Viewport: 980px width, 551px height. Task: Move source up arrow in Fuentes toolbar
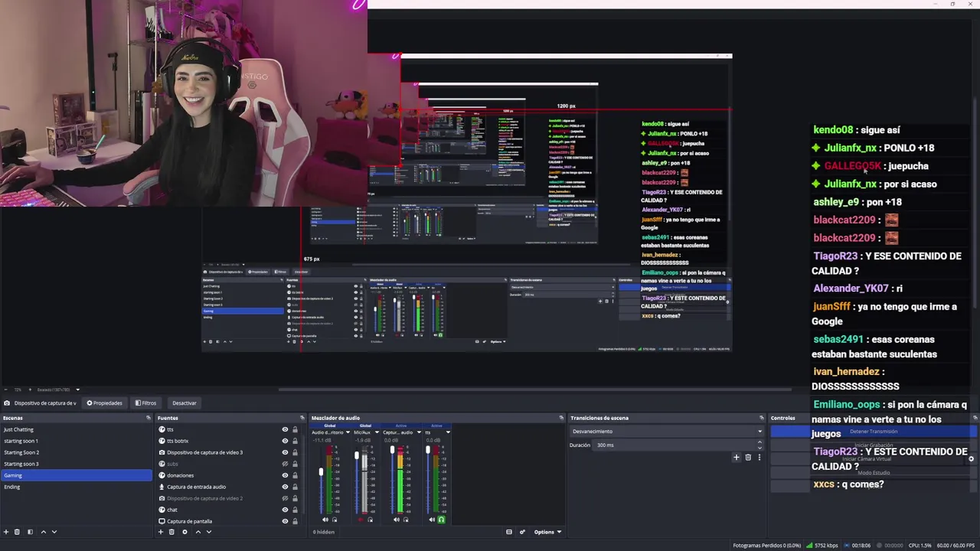click(198, 532)
